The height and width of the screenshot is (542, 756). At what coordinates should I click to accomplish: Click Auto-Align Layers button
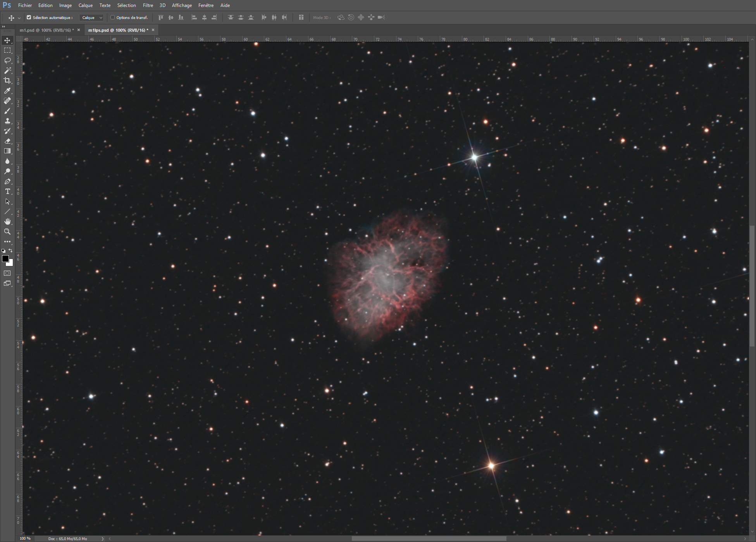[x=301, y=17]
